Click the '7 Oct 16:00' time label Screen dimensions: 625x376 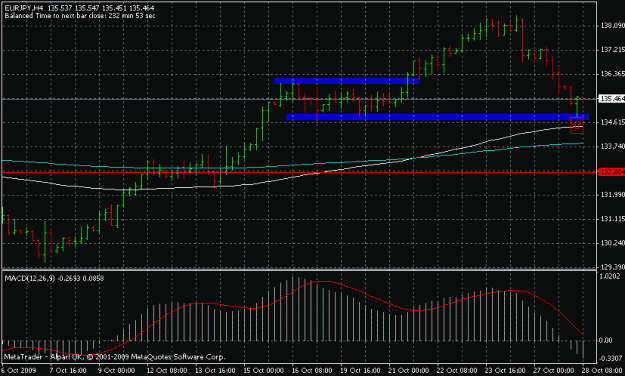[x=68, y=370]
